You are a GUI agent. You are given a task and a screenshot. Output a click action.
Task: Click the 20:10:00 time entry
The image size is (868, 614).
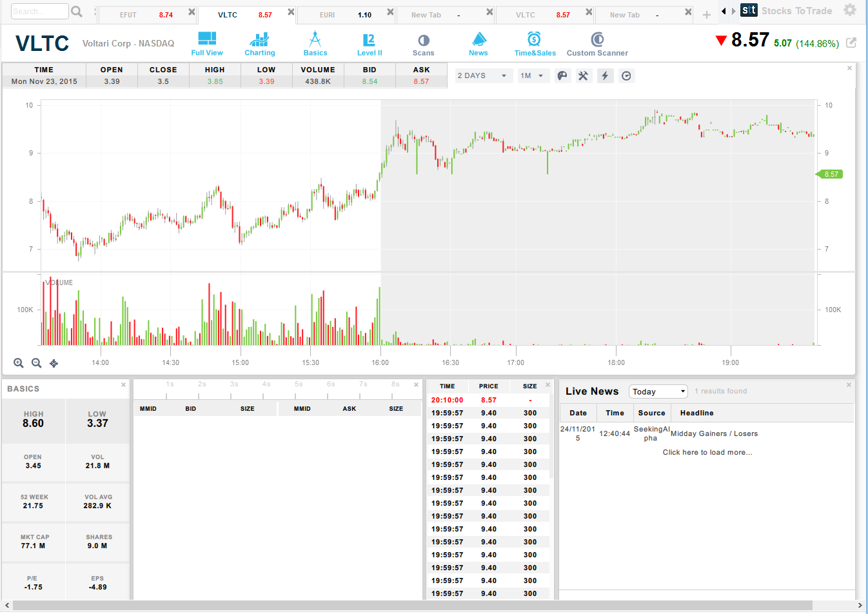[x=447, y=401]
